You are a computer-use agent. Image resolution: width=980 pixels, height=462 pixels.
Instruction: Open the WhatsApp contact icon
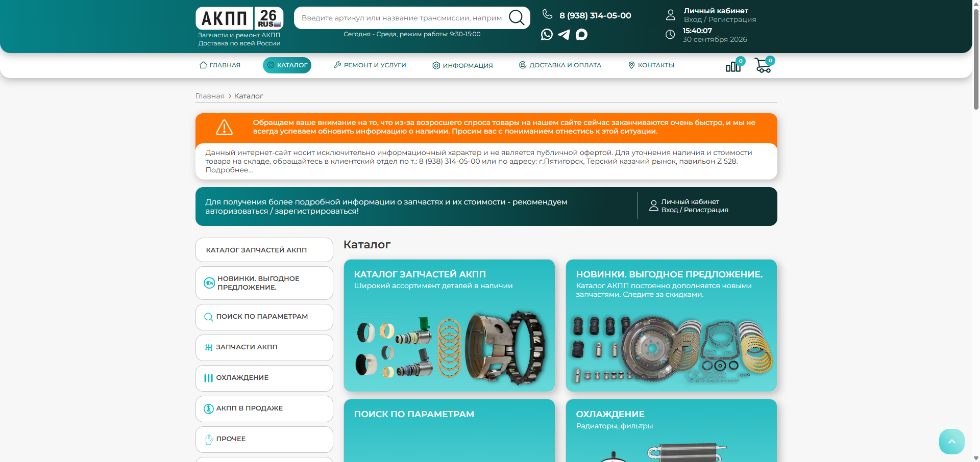547,34
